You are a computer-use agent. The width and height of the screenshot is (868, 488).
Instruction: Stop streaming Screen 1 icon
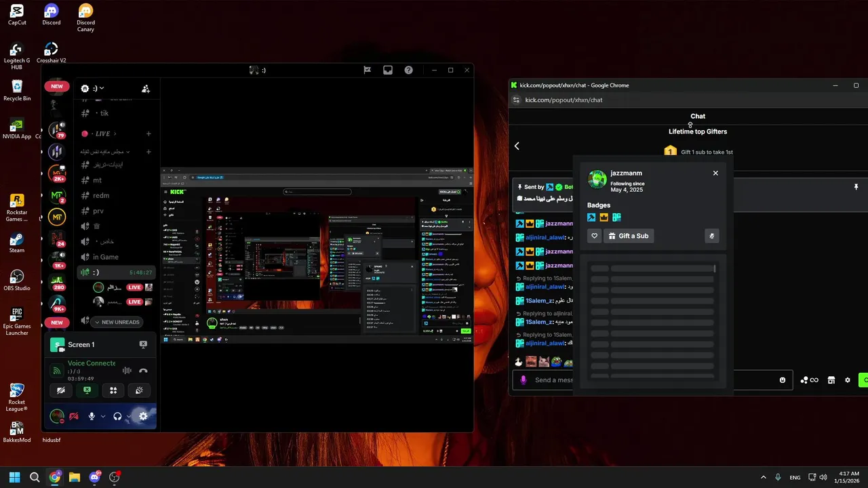143,344
